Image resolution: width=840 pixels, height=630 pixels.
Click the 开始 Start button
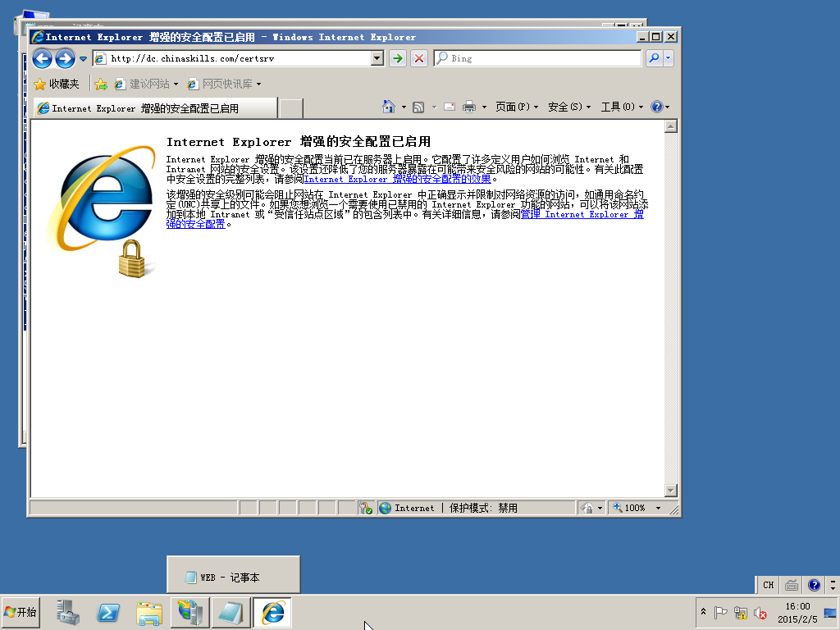coord(21,612)
